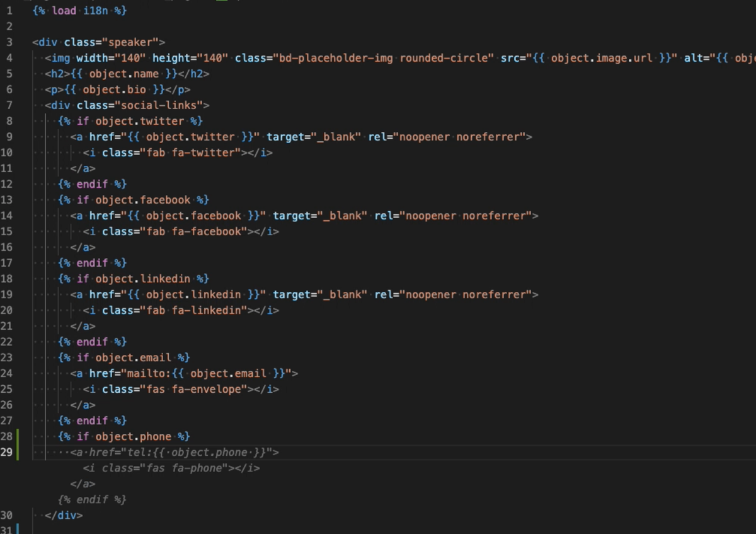Click line number 7 in the gutter
Image resolution: width=756 pixels, height=534 pixels.
[9, 105]
